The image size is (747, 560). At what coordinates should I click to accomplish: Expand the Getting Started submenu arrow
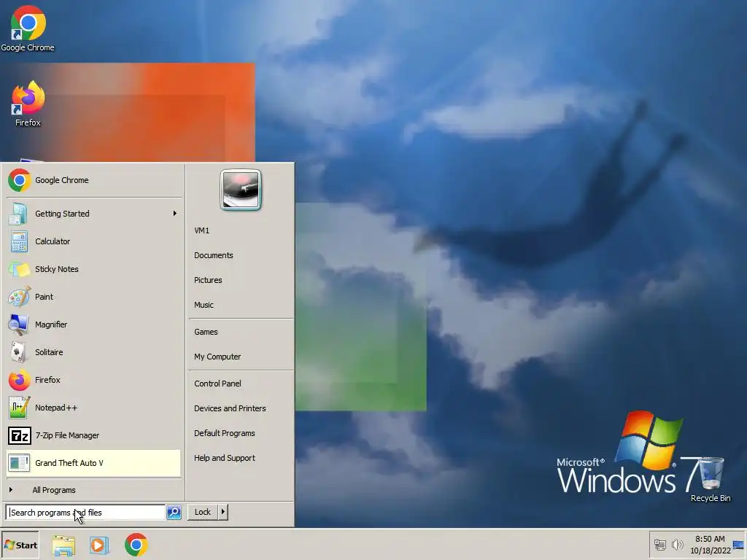(175, 214)
